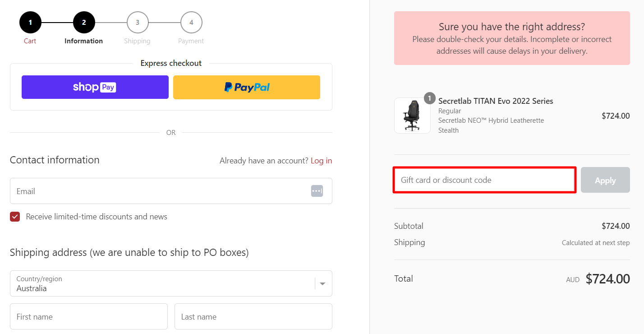Viewport: 644px width, 334px height.
Task: Select the Shop Pay express checkout option
Action: pos(95,87)
